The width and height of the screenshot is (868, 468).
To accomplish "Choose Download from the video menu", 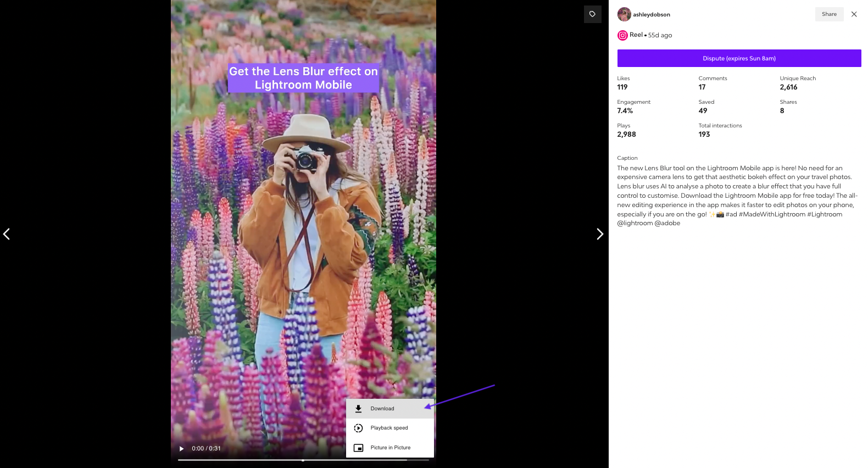I will (390, 409).
